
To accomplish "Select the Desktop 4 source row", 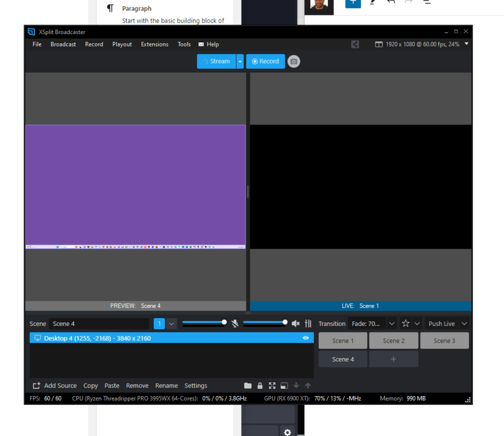I will (171, 338).
